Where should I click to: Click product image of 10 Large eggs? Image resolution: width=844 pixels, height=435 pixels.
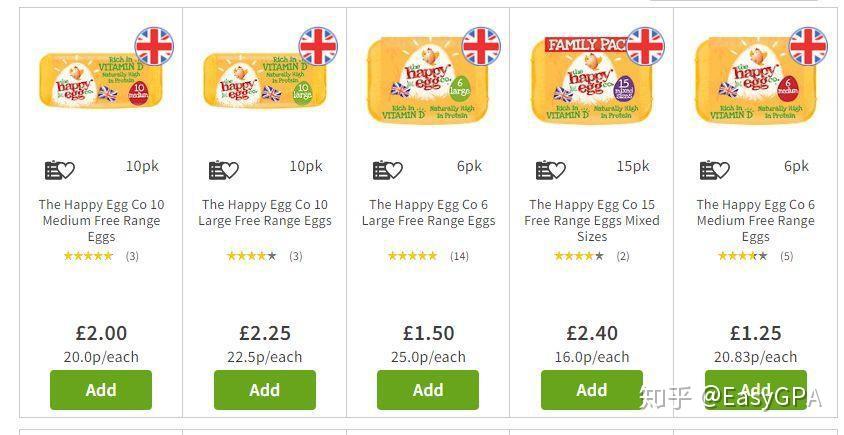[265, 80]
